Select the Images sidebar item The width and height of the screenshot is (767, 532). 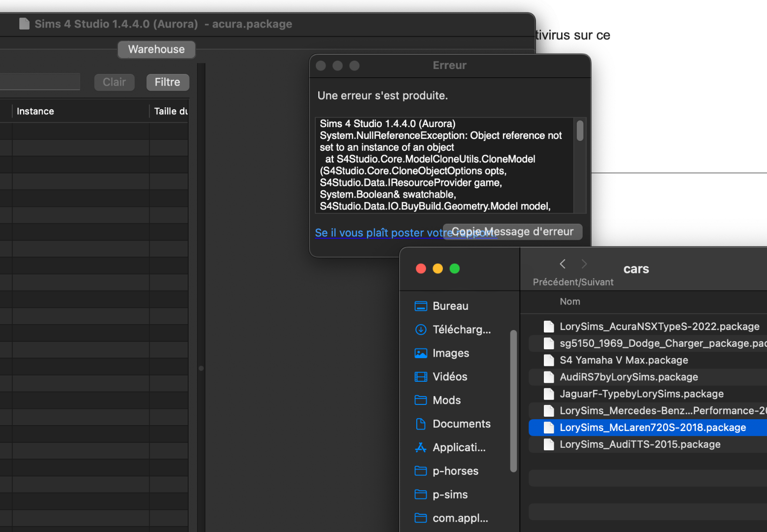tap(450, 353)
